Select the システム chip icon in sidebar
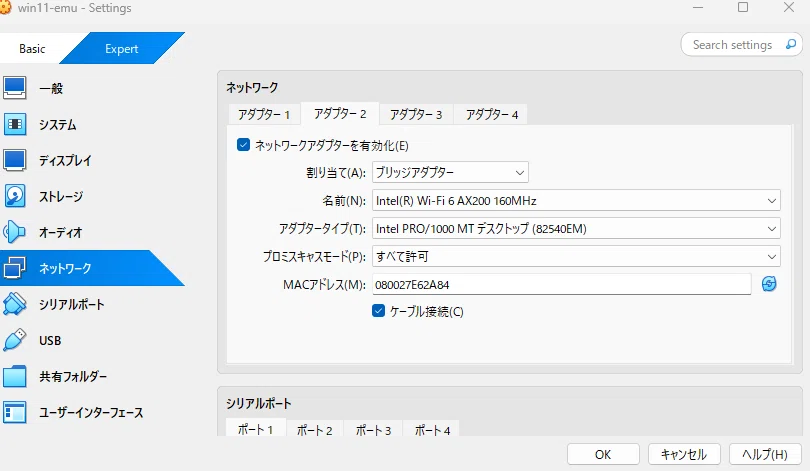 (14, 124)
